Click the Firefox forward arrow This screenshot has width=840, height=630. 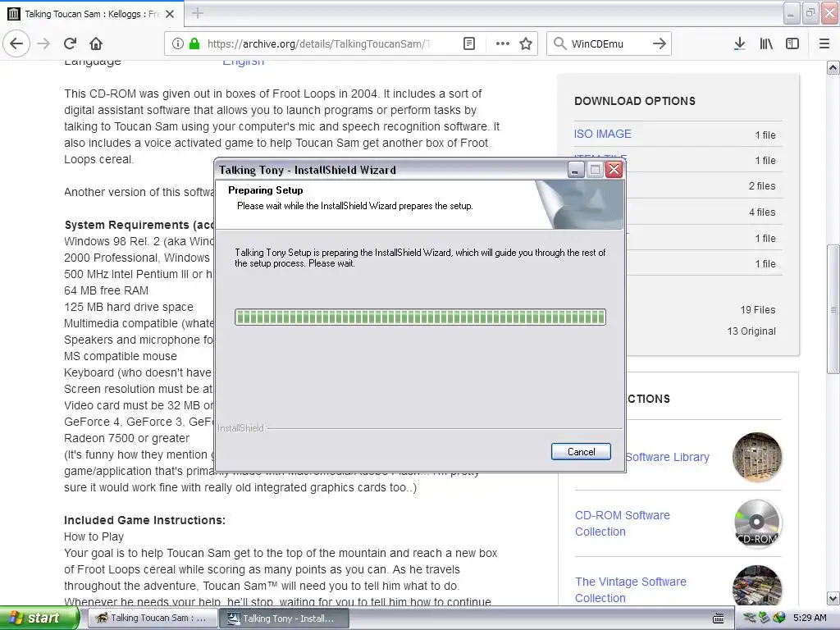[44, 43]
